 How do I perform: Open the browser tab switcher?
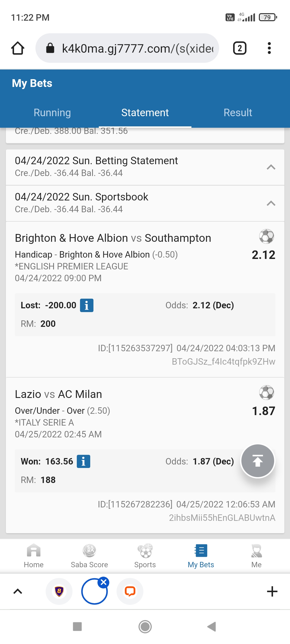click(x=240, y=48)
